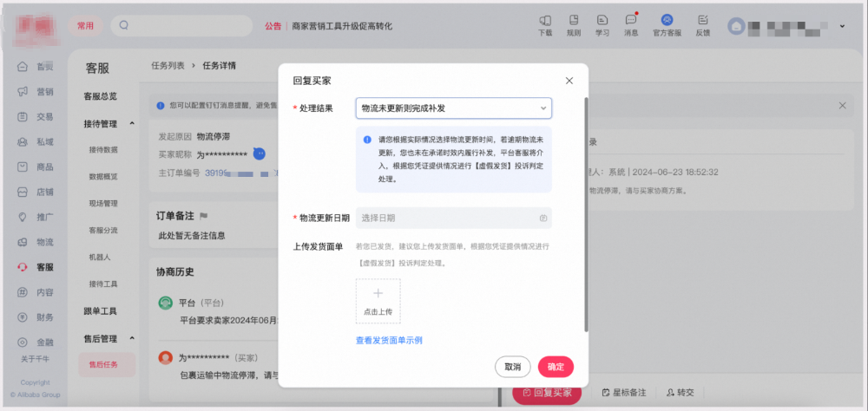Click 点击上传 upload box
The image size is (868, 411).
click(378, 301)
